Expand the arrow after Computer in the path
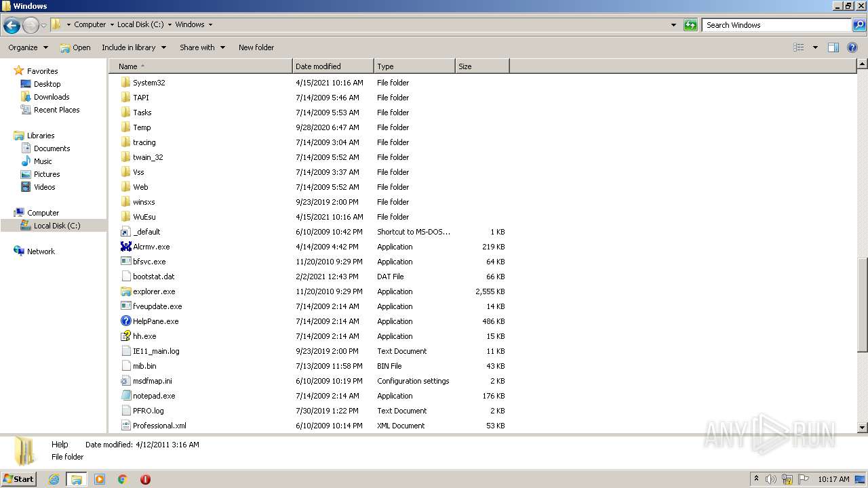868x488 pixels. pyautogui.click(x=112, y=24)
